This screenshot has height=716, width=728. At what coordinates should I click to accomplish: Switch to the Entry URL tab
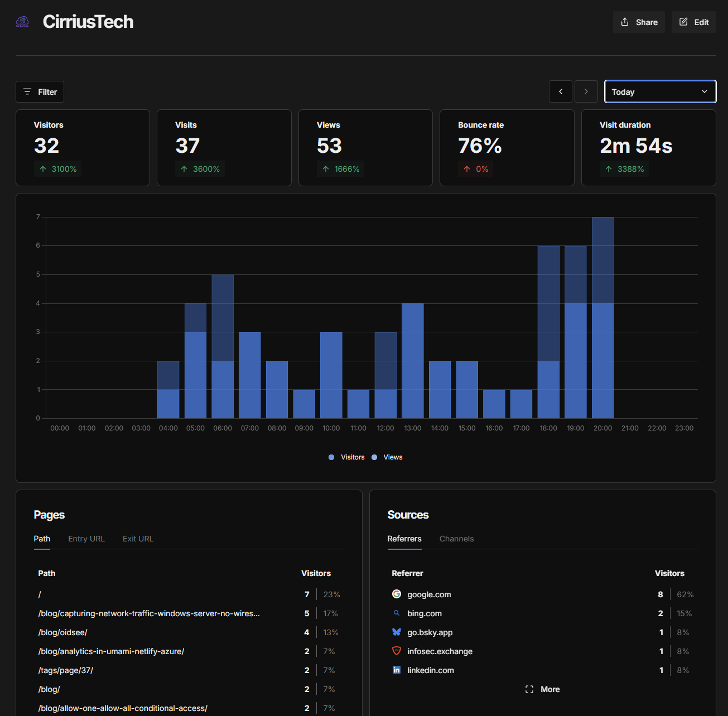(86, 539)
